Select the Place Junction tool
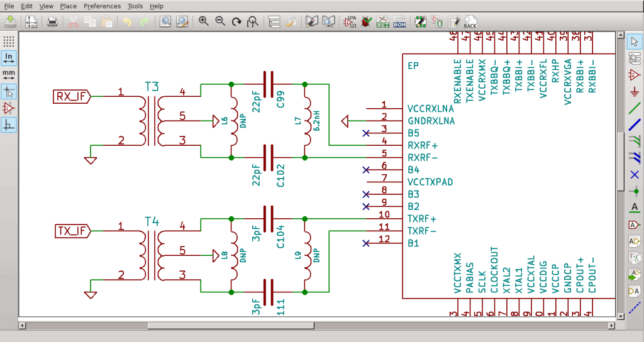This screenshot has width=644, height=342. click(x=635, y=191)
